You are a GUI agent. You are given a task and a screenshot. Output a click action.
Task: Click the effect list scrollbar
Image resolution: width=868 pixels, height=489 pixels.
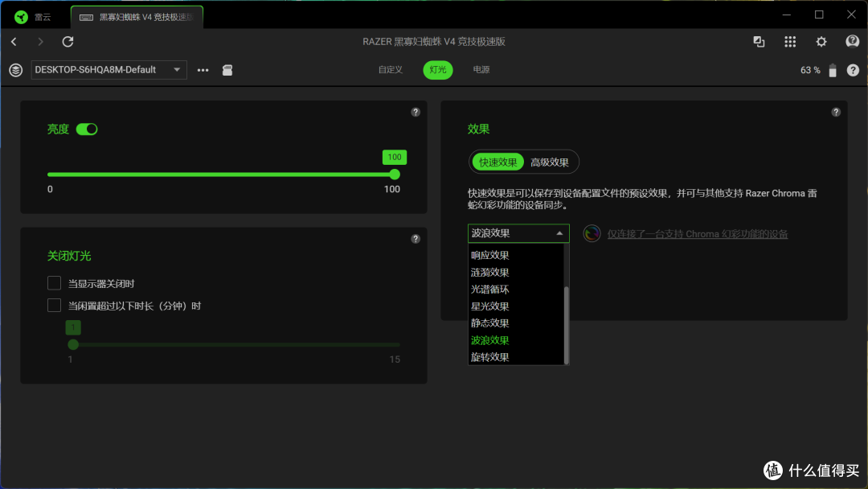567,325
